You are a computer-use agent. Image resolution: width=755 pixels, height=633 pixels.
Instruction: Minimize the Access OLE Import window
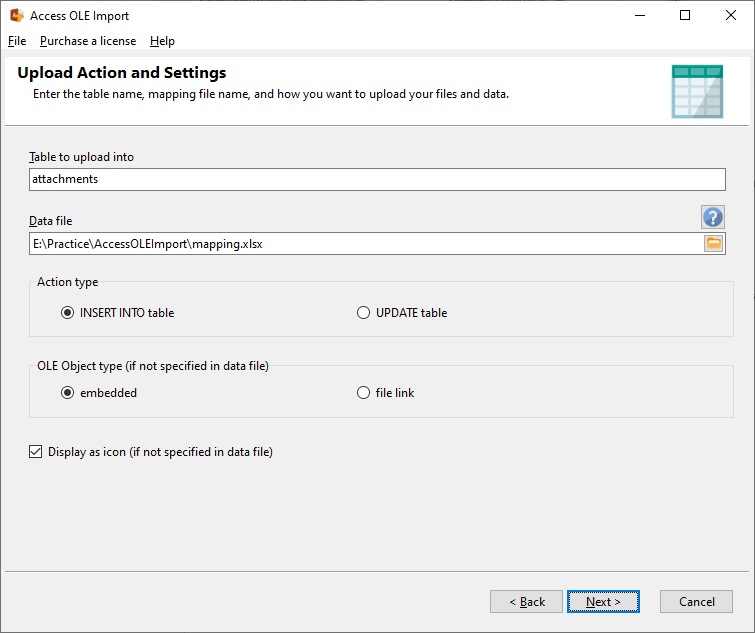tap(639, 16)
